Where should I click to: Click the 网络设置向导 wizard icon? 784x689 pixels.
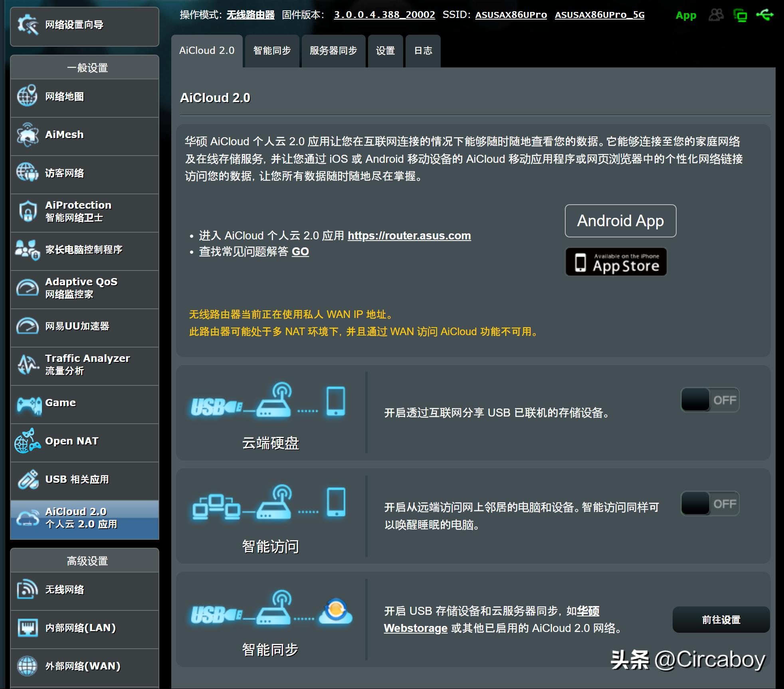tap(28, 24)
